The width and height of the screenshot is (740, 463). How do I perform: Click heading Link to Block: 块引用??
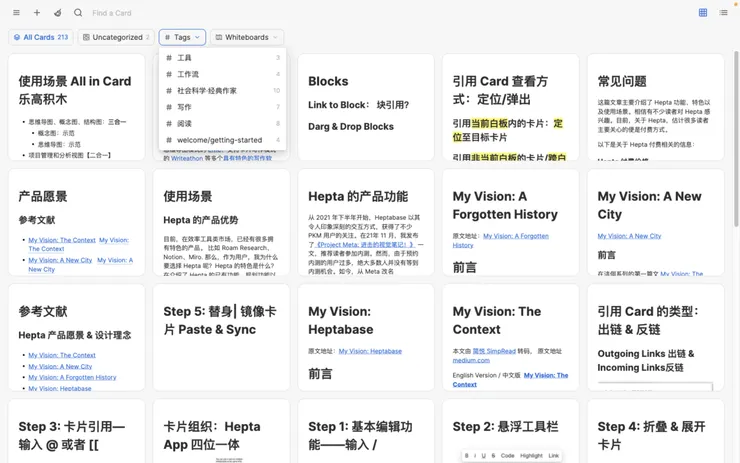click(x=359, y=105)
